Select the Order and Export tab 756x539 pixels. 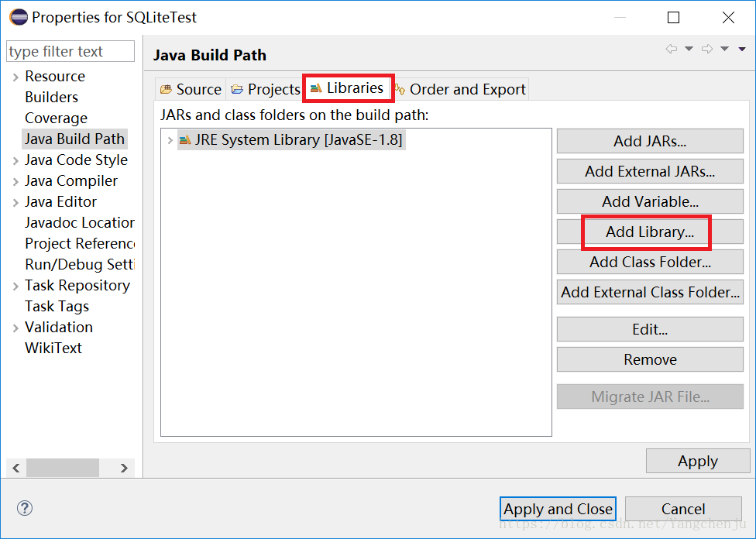[460, 89]
